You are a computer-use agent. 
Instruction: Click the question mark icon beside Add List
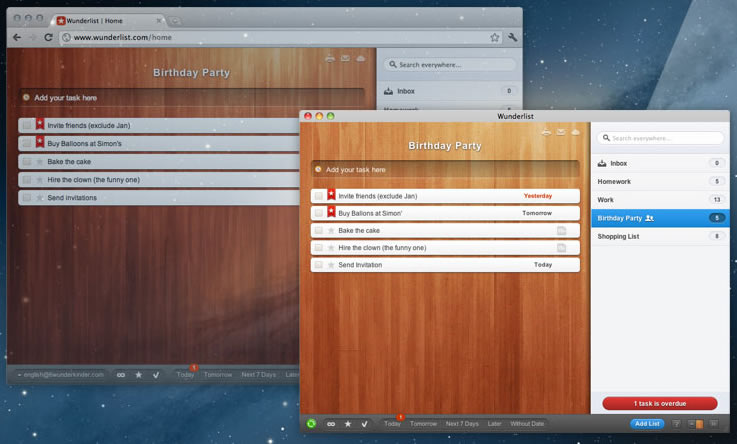[676, 424]
